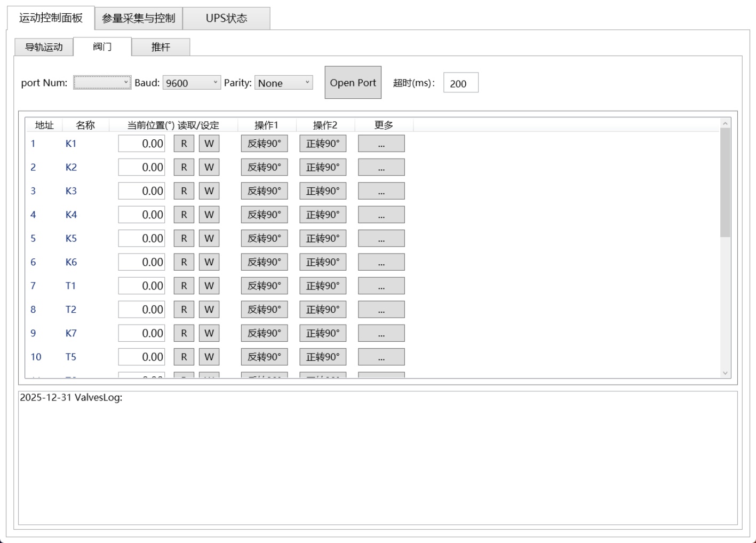Open the Parity dropdown set to None
This screenshot has width=756, height=543.
[x=283, y=83]
